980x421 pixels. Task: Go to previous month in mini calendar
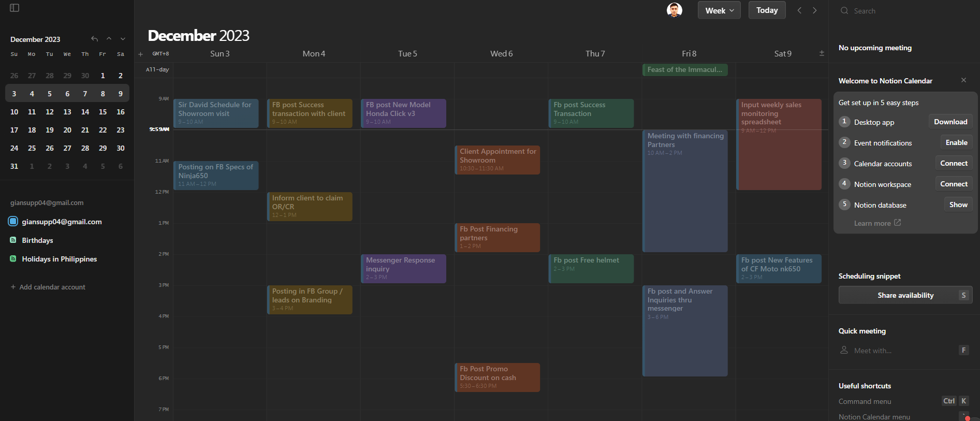click(109, 39)
